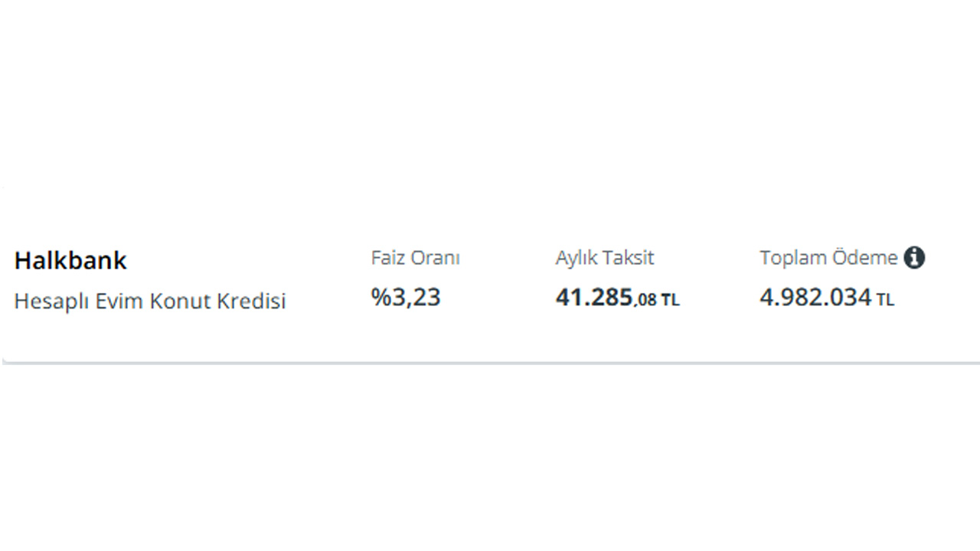This screenshot has width=980, height=551.
Task: Click the word Taksit in the header
Action: click(x=628, y=258)
